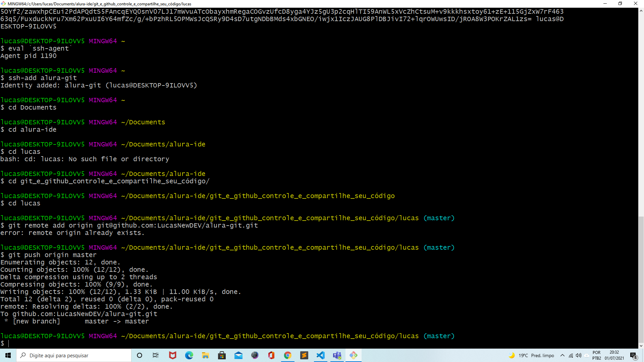The height and width of the screenshot is (362, 644).
Task: Click the terminal scrollbar up arrow
Action: [641, 10]
